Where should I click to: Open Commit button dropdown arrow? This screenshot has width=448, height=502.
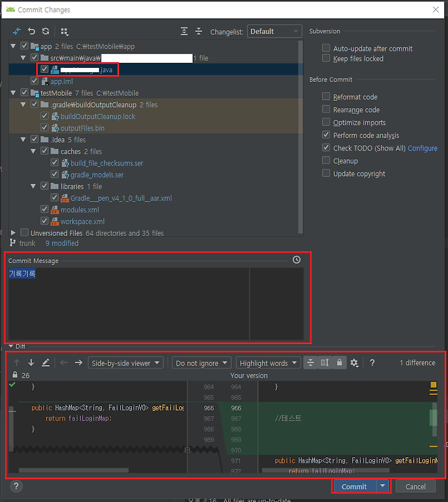pos(383,486)
